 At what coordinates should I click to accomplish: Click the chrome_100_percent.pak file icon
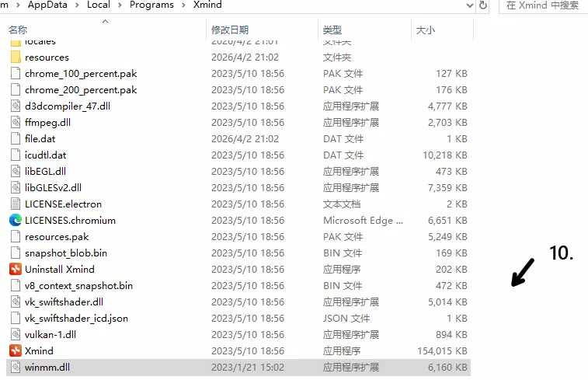click(x=16, y=74)
